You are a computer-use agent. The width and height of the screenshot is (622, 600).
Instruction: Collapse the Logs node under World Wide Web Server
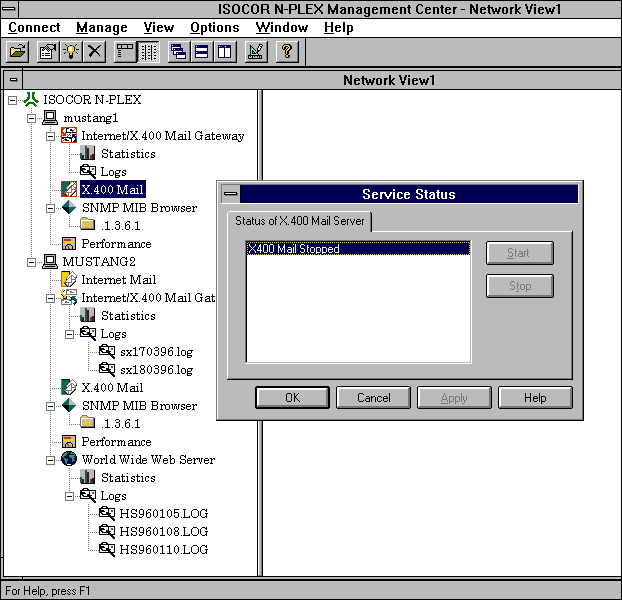pyautogui.click(x=69, y=496)
